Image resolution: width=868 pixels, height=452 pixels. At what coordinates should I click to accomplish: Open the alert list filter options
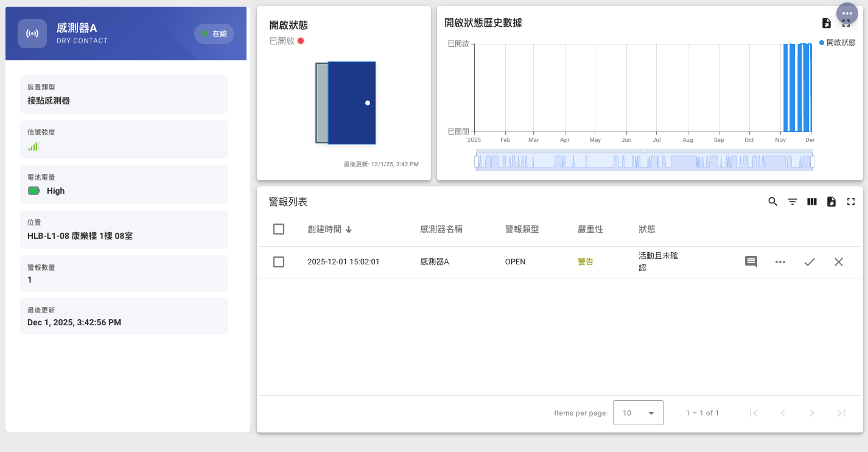pyautogui.click(x=792, y=201)
